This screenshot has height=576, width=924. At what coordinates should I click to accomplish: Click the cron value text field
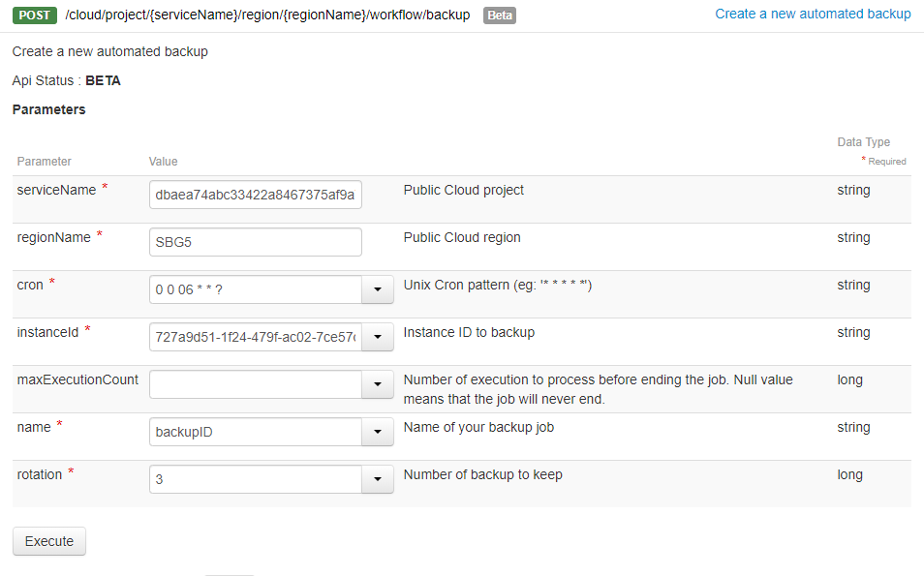[255, 289]
